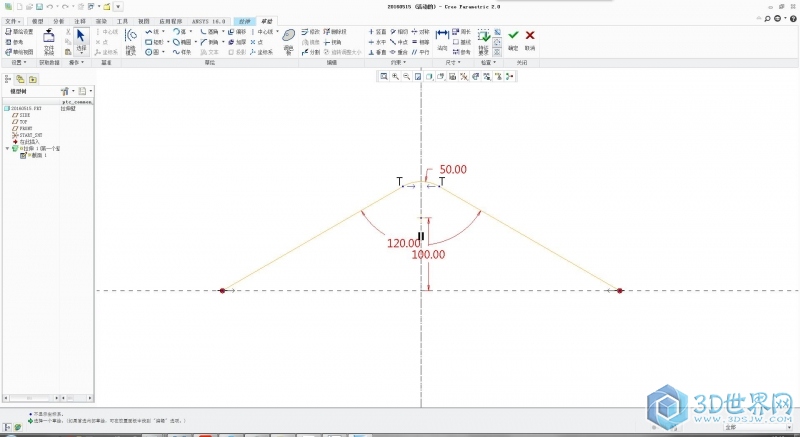
Task: Click the Save icon in quick access toolbar
Action: coord(39,7)
